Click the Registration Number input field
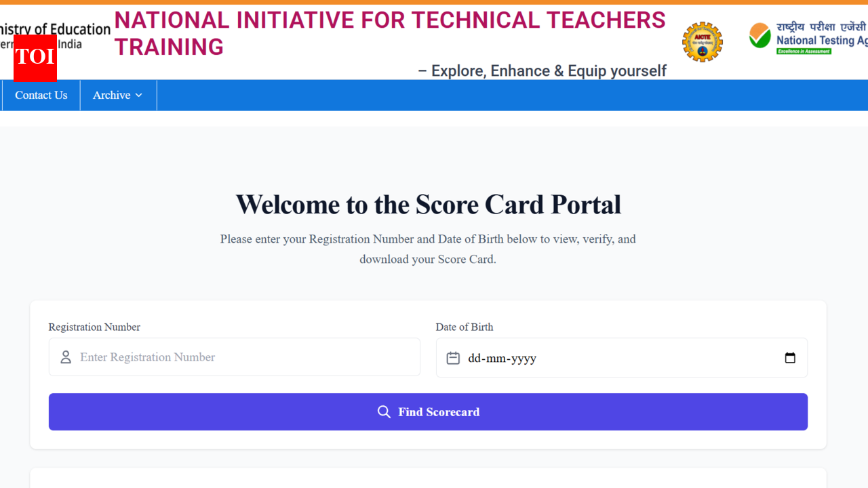The image size is (868, 488). click(x=234, y=357)
